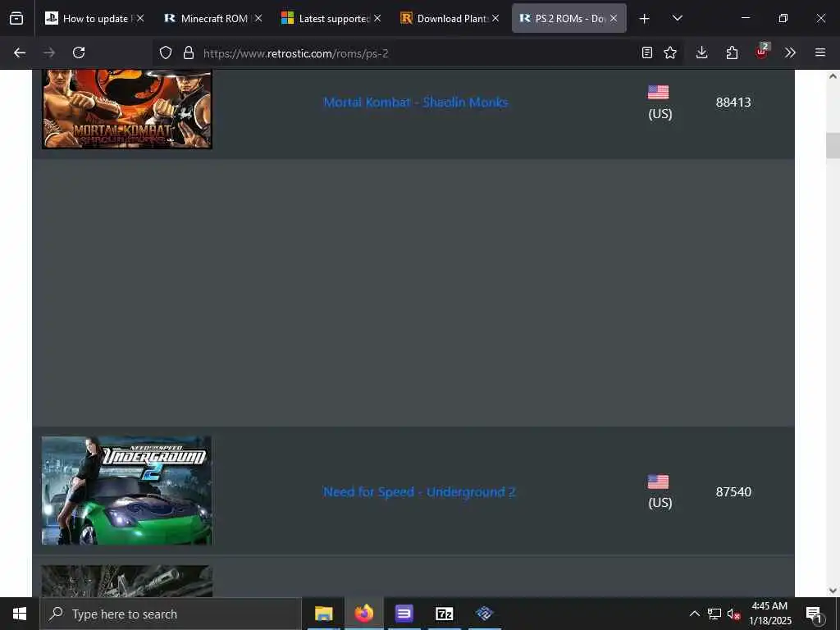
Task: Toggle Reader View
Action: [x=647, y=52]
